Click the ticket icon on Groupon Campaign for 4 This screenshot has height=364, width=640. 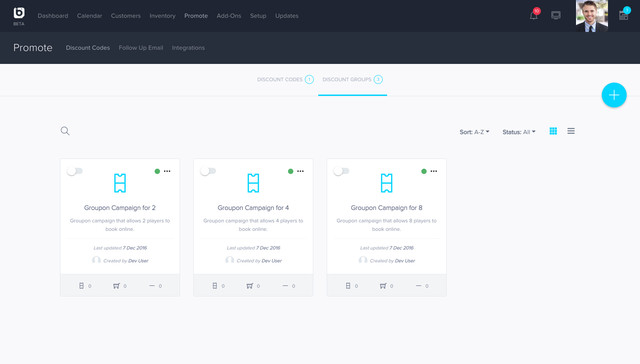coord(253,183)
